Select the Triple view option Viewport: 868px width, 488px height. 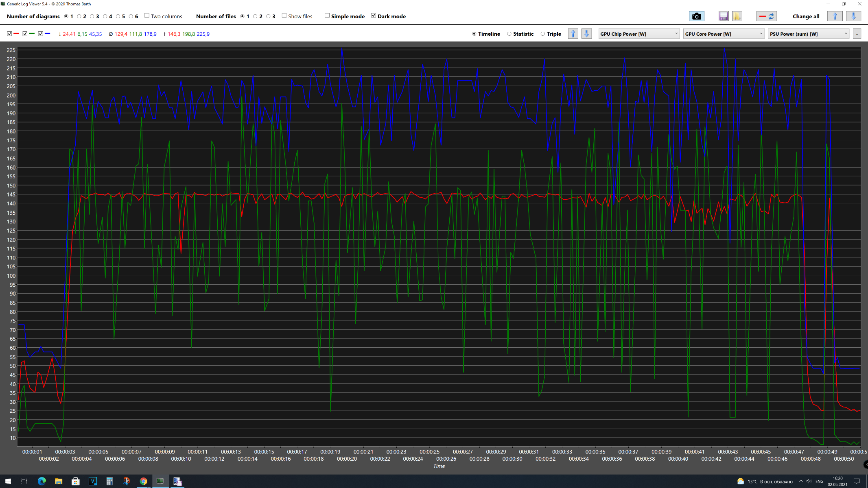point(542,34)
